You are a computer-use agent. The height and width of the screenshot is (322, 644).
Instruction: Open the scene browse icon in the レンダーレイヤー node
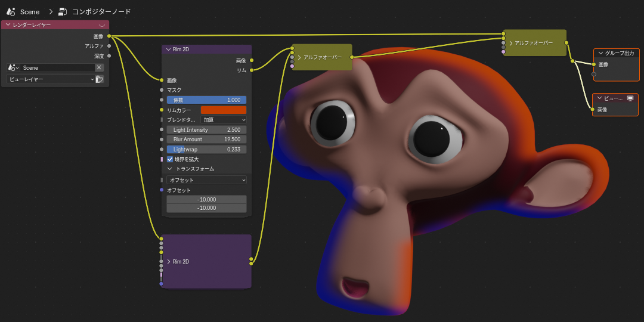[13, 68]
